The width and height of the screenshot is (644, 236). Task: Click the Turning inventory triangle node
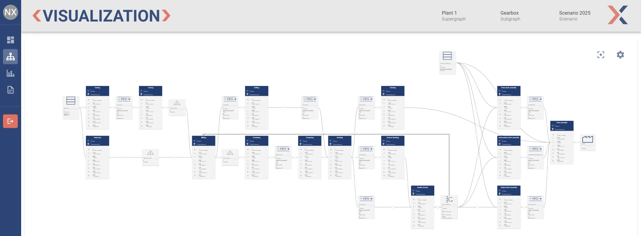coord(177,103)
